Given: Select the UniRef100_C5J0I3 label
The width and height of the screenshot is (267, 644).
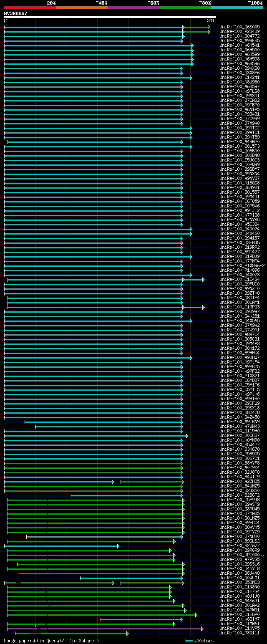Looking at the screenshot, I should pyautogui.click(x=239, y=160).
